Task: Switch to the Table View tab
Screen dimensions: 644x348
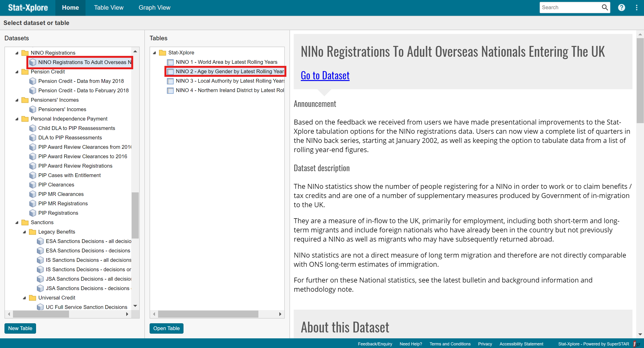Action: (x=109, y=8)
